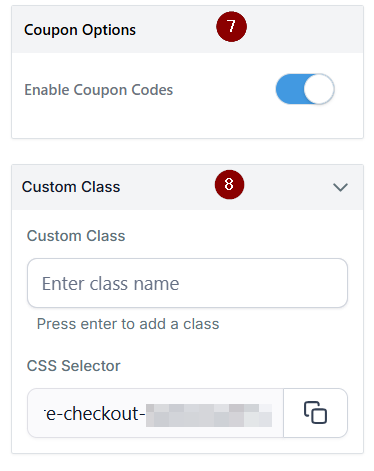Click the blank area under Enable Coupon Codes
This screenshot has width=374, height=471.
tap(187, 122)
